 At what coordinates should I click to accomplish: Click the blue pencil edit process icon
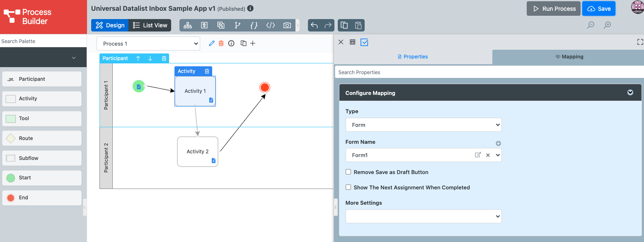point(212,44)
